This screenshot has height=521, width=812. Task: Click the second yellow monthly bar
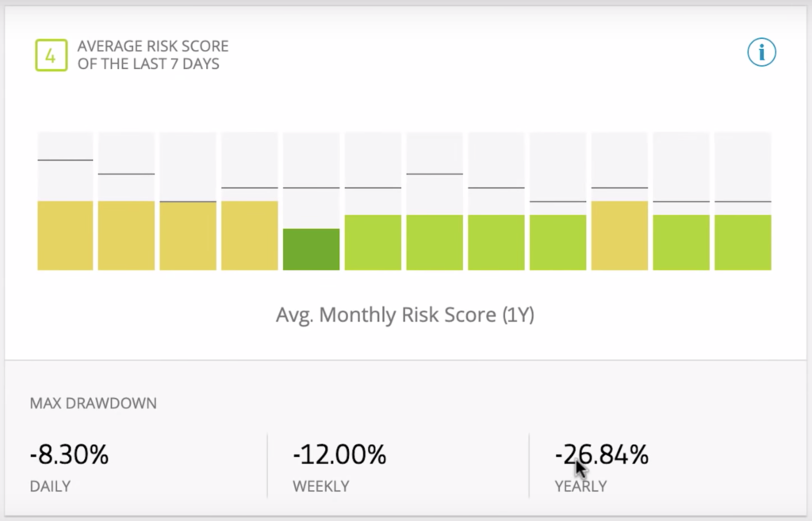coord(126,235)
